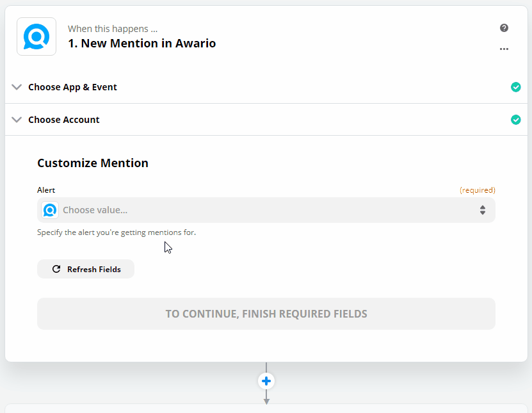
Task: Open the Alert Choose value dropdown
Action: 266,210
